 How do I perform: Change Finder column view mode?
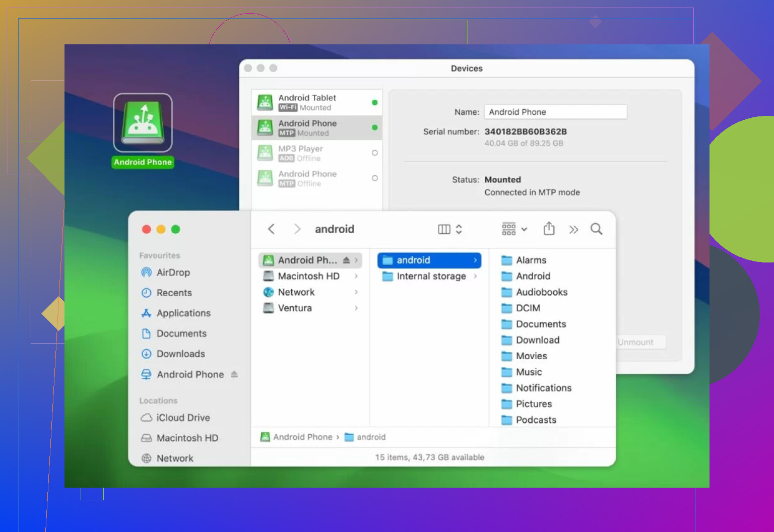[450, 229]
